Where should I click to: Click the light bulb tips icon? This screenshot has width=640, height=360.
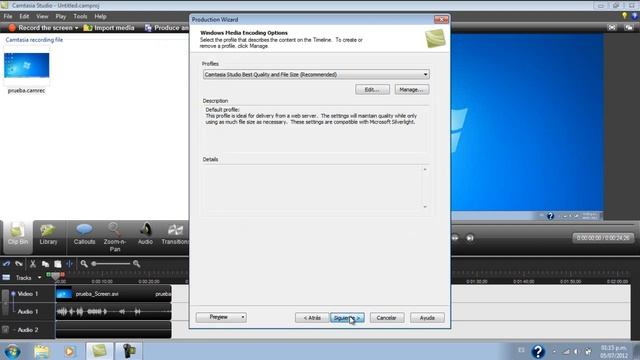click(x=624, y=16)
